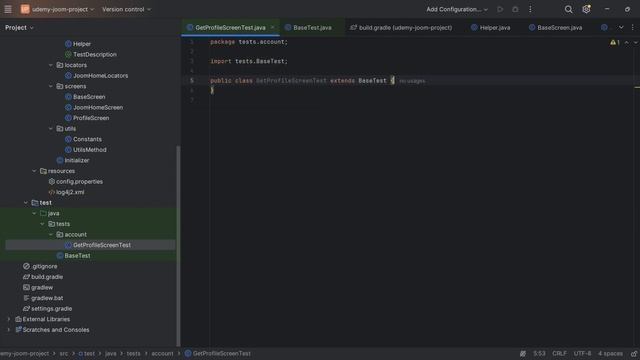The image size is (640, 360).
Task: Expand External Libraries node
Action: [x=9, y=319]
